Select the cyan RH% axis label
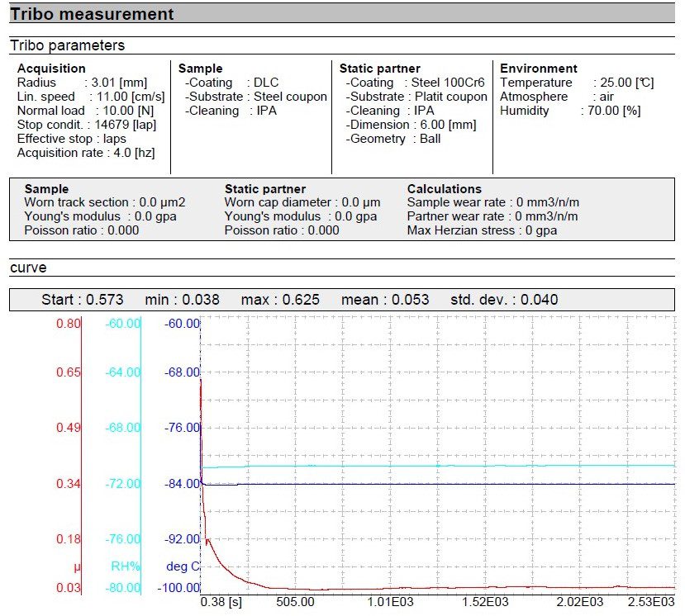 (124, 566)
